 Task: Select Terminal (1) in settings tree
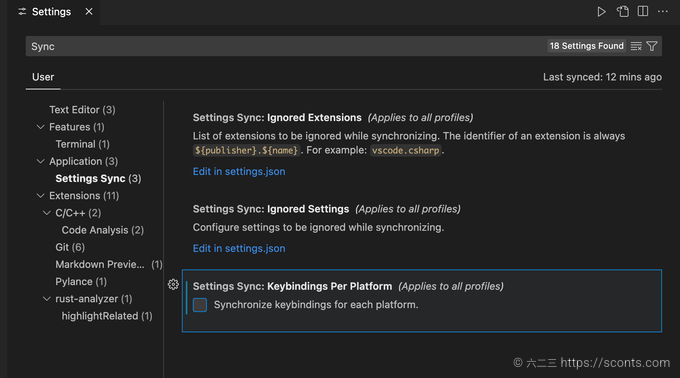(x=82, y=144)
